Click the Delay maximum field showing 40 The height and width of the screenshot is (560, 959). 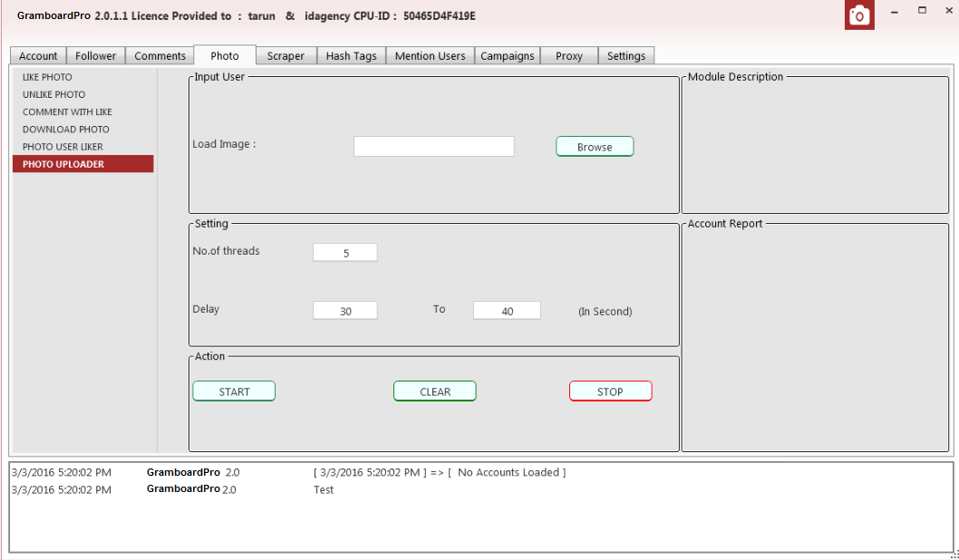pyautogui.click(x=507, y=311)
